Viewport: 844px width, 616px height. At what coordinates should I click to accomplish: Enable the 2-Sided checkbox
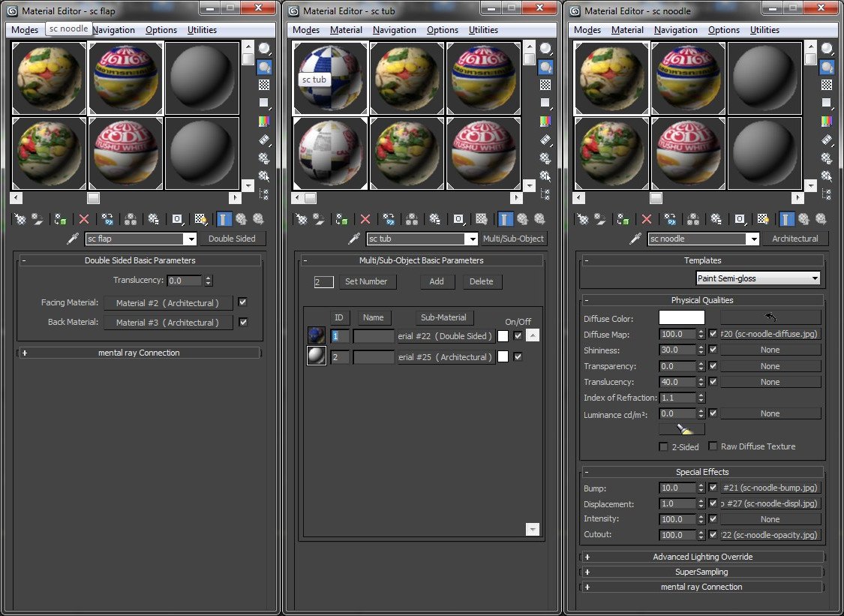664,447
